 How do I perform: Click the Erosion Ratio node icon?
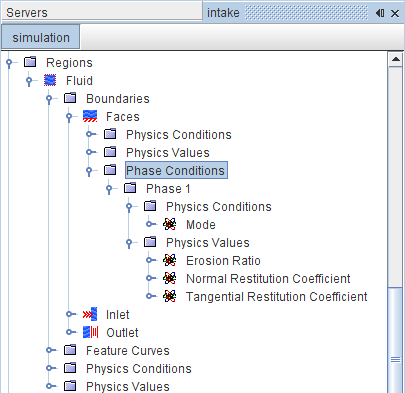(170, 260)
